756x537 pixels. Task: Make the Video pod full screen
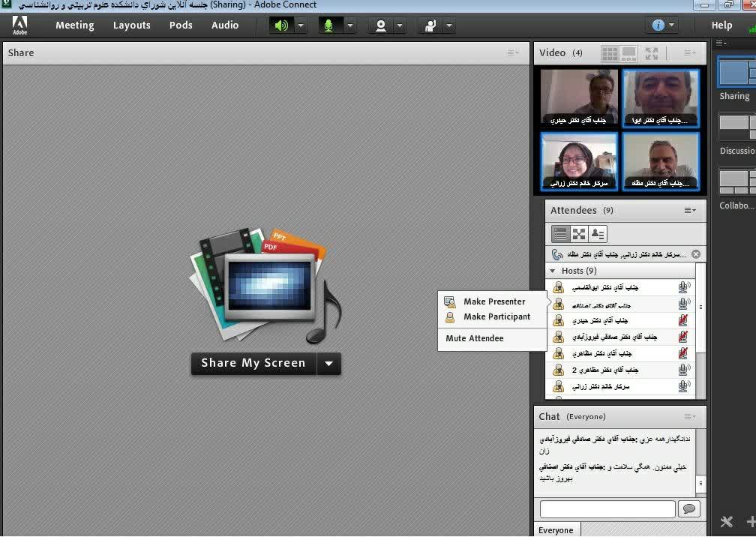coord(651,53)
